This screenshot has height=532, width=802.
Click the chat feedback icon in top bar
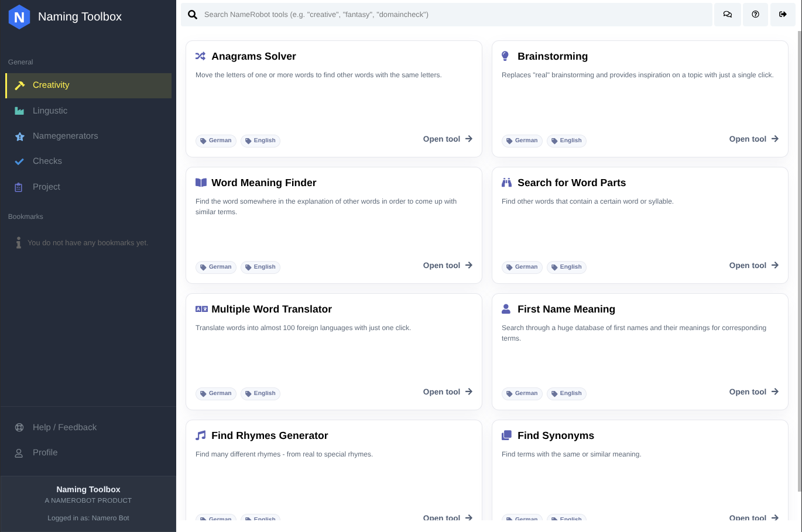(727, 15)
